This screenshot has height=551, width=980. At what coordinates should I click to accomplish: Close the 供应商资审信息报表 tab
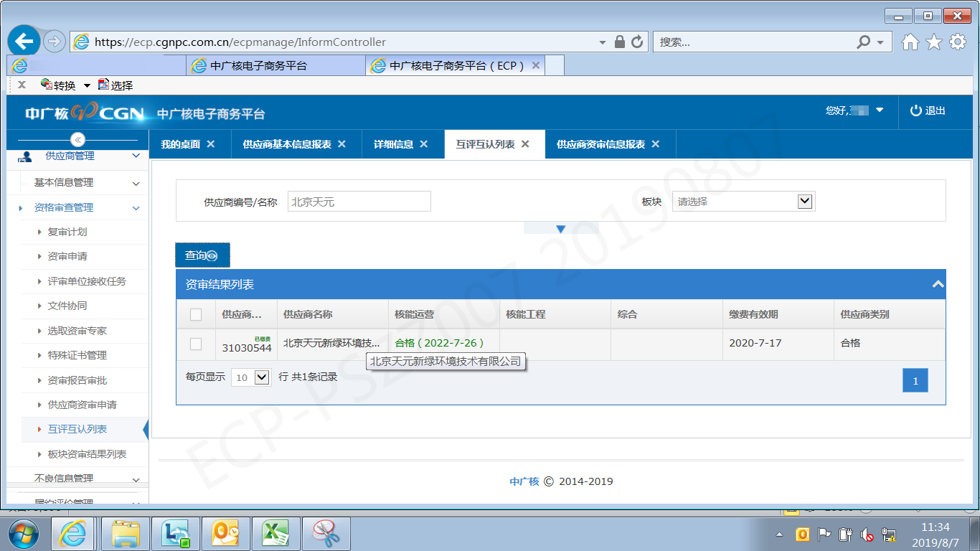click(655, 144)
